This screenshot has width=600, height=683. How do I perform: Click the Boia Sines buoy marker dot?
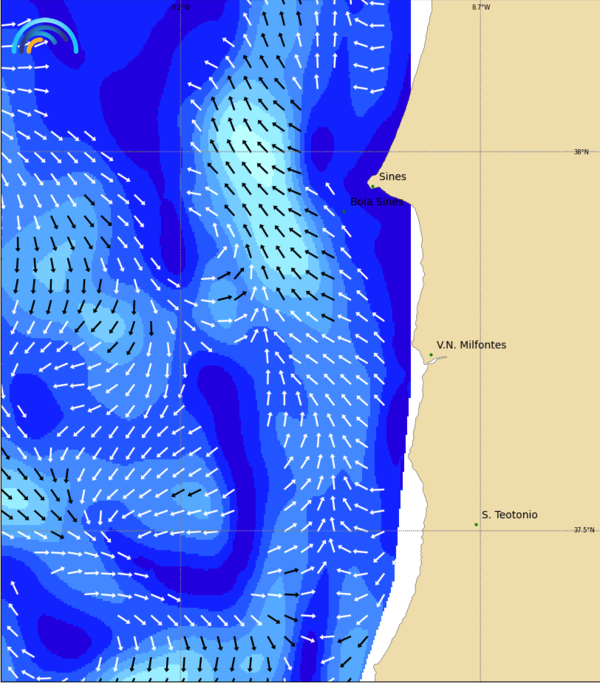(344, 211)
